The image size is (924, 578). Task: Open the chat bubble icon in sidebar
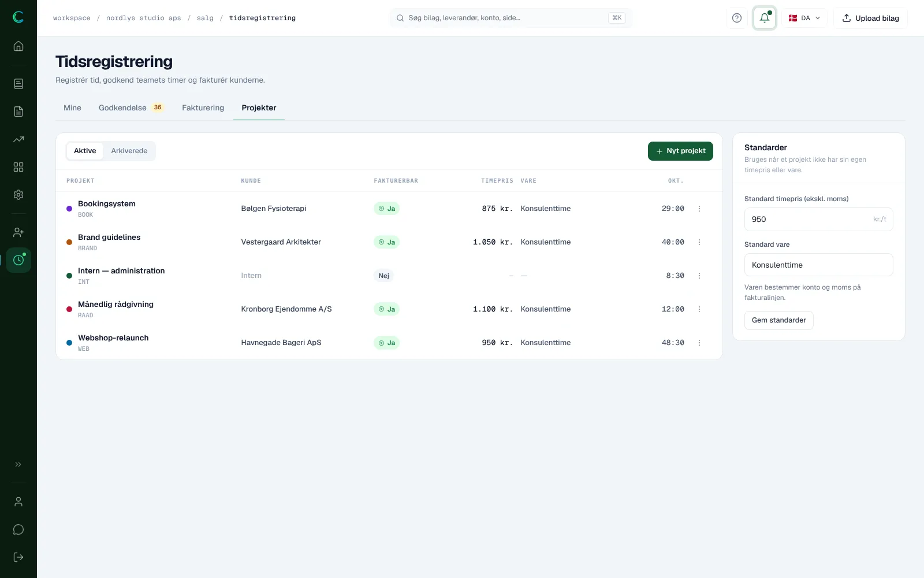pos(18,529)
